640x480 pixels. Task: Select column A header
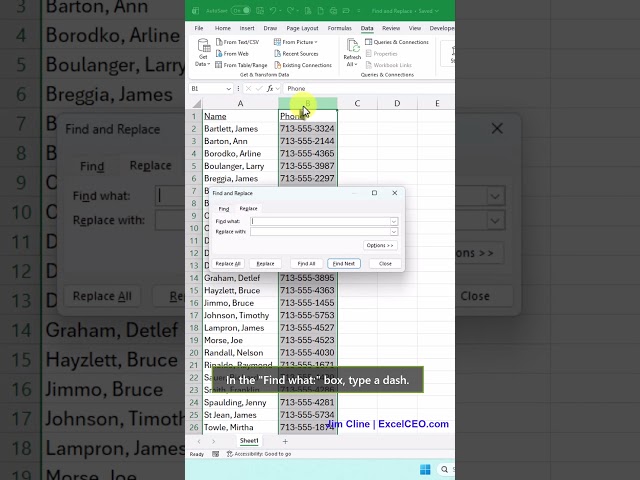pyautogui.click(x=240, y=104)
